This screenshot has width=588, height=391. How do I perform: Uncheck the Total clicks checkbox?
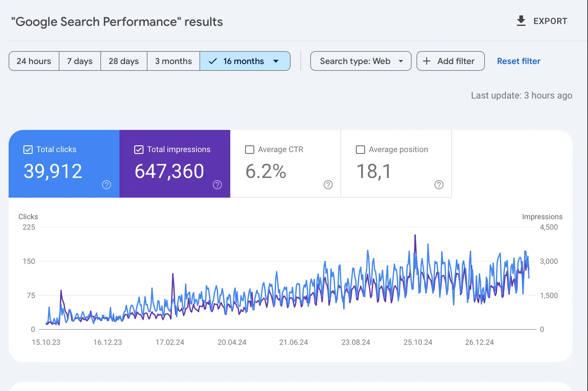click(x=28, y=150)
